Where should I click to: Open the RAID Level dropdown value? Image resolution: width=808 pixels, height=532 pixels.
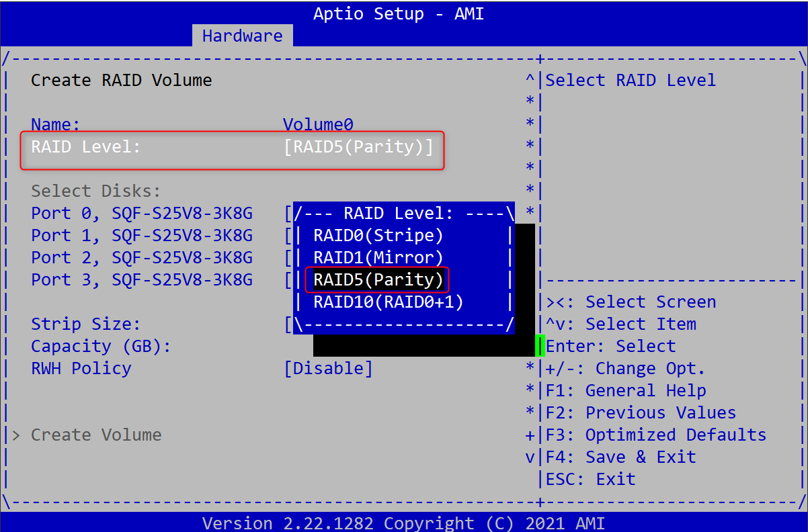[358, 147]
